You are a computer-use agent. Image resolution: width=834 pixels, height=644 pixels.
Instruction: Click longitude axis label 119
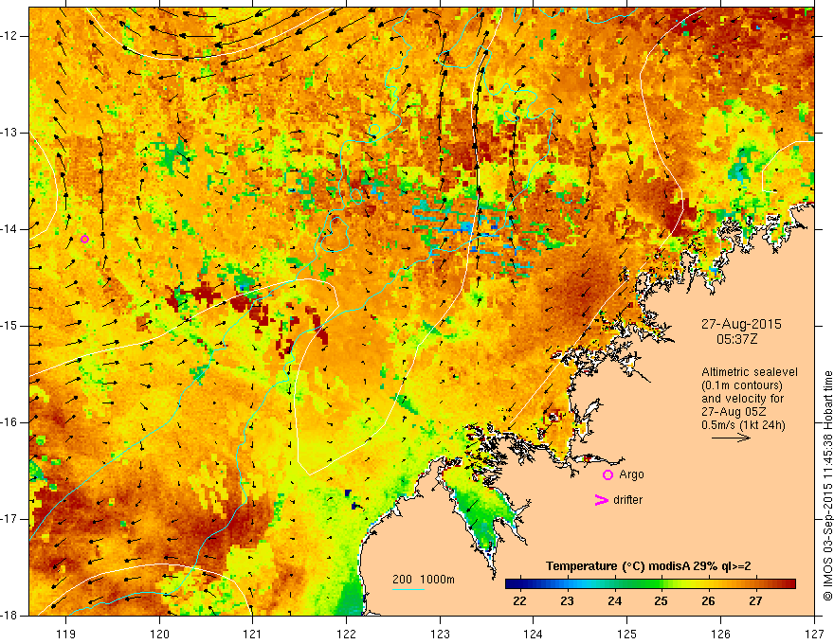click(66, 634)
